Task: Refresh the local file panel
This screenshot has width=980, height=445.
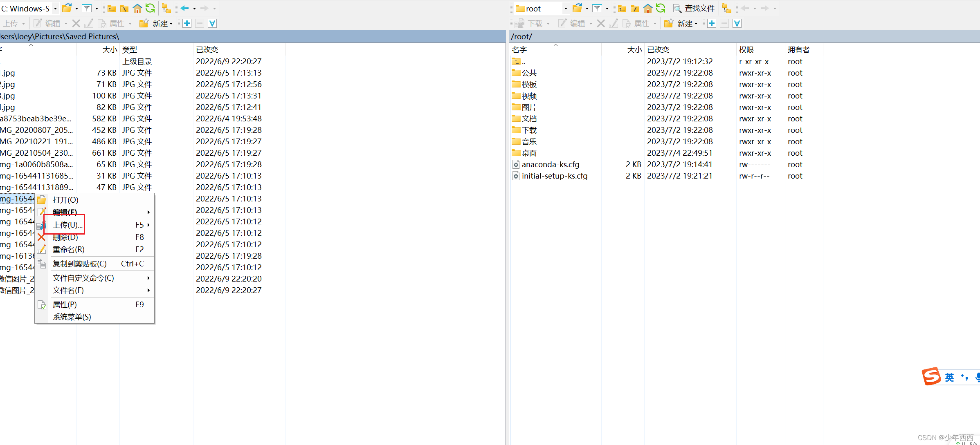Action: (x=150, y=8)
